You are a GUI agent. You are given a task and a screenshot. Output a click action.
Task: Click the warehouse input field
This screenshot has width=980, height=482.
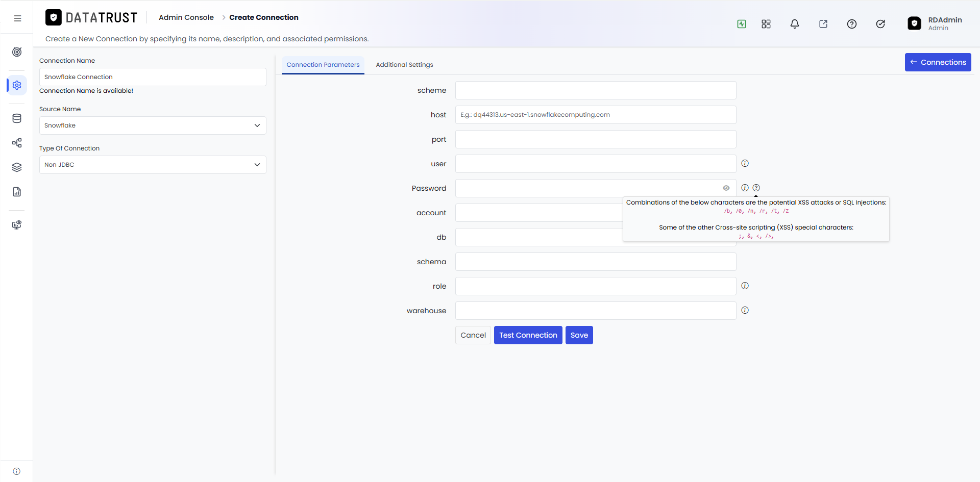coord(596,311)
